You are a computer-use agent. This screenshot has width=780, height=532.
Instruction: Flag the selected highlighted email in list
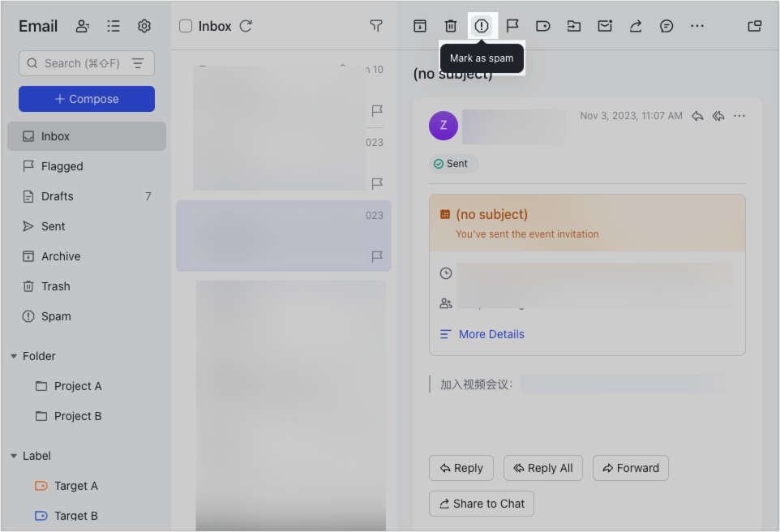pyautogui.click(x=377, y=256)
